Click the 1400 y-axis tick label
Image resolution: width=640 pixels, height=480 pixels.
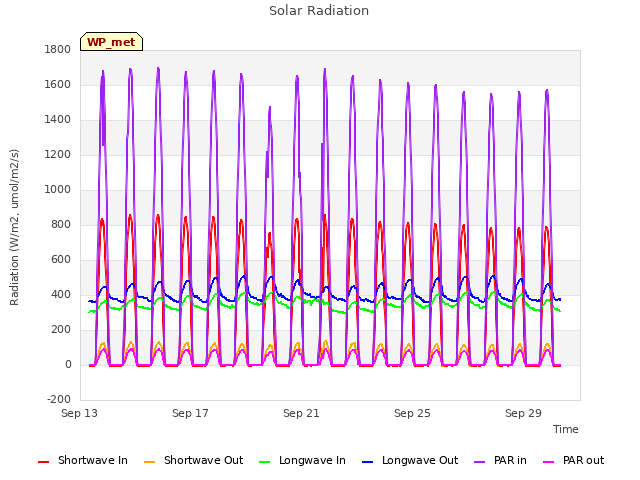pos(58,120)
